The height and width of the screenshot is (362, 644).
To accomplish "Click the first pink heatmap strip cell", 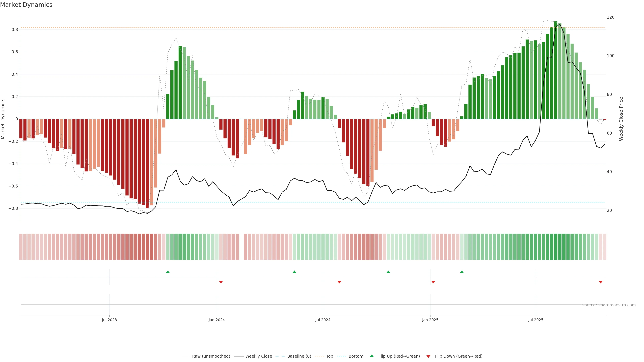I will pyautogui.click(x=21, y=247).
